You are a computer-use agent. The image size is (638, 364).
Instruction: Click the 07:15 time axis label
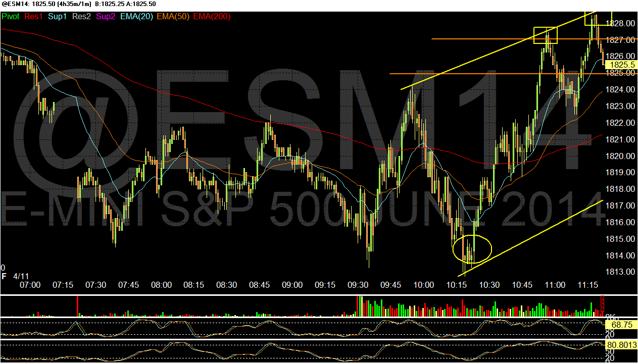63,285
